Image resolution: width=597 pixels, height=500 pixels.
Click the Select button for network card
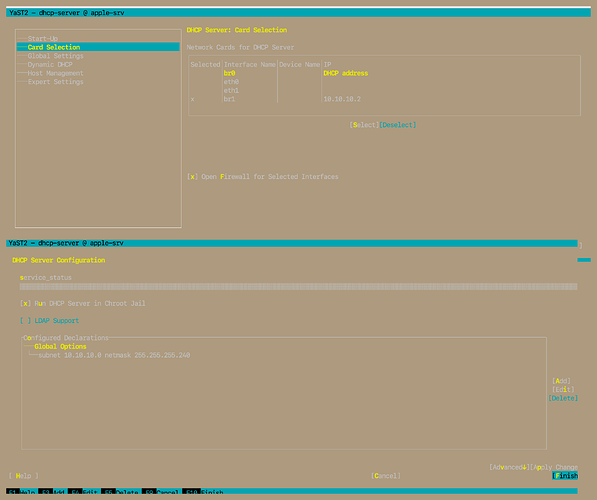[x=364, y=125]
